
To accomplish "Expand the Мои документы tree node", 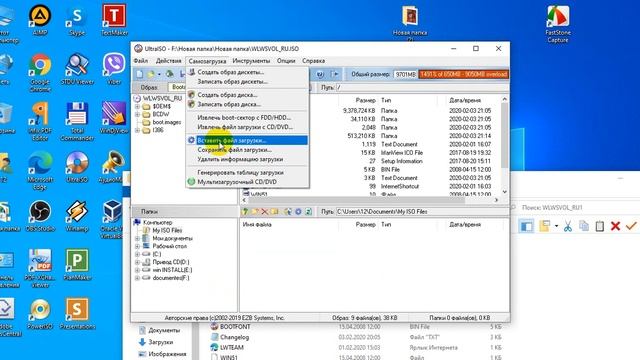I will click(137, 238).
